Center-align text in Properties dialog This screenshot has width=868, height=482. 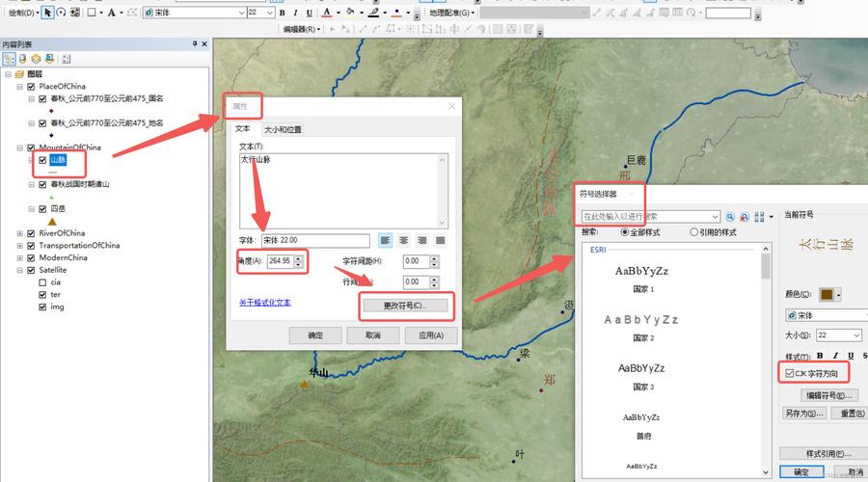coord(403,240)
